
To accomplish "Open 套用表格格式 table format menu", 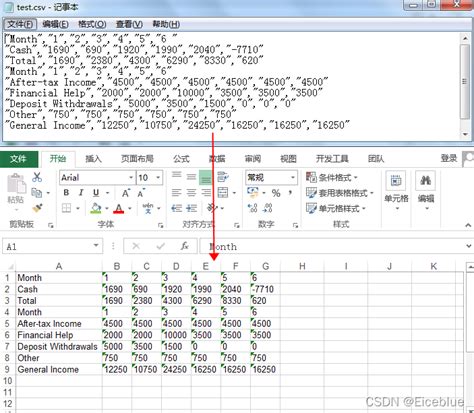I will click(x=340, y=193).
